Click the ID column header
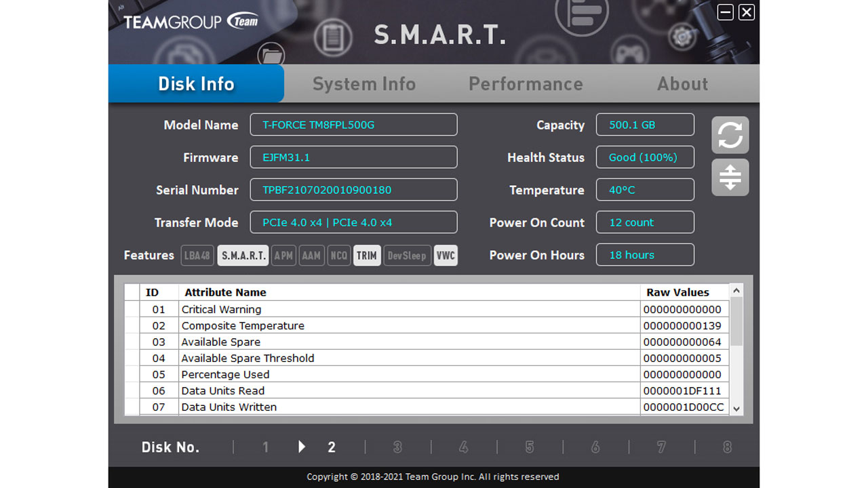The height and width of the screenshot is (488, 868). point(159,292)
